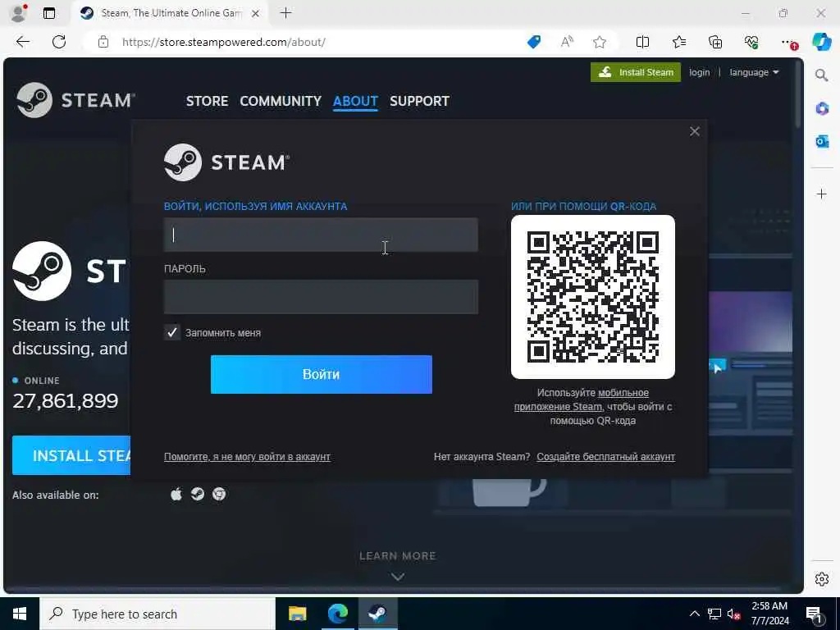Screen dimensions: 840x630
Task: Open the STORE menu item
Action: (x=208, y=101)
